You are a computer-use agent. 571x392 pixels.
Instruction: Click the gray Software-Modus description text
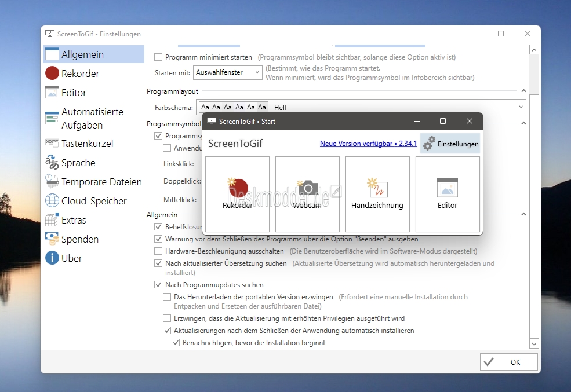pos(383,251)
